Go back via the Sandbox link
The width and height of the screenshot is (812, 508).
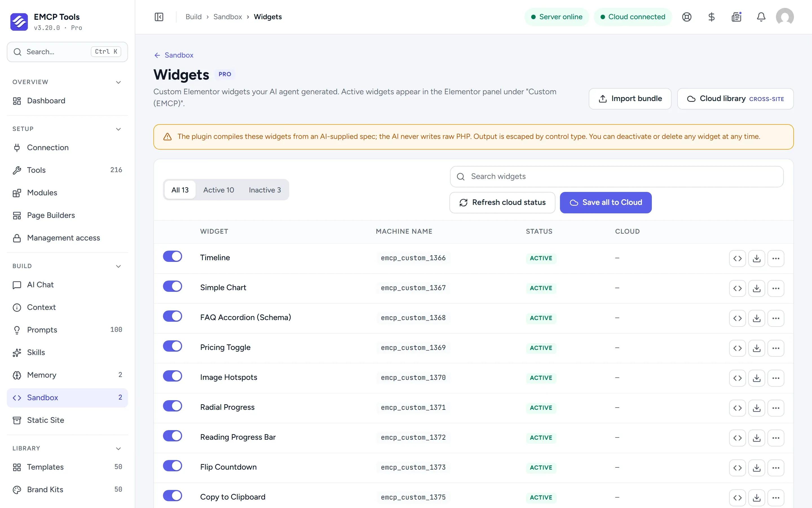173,55
